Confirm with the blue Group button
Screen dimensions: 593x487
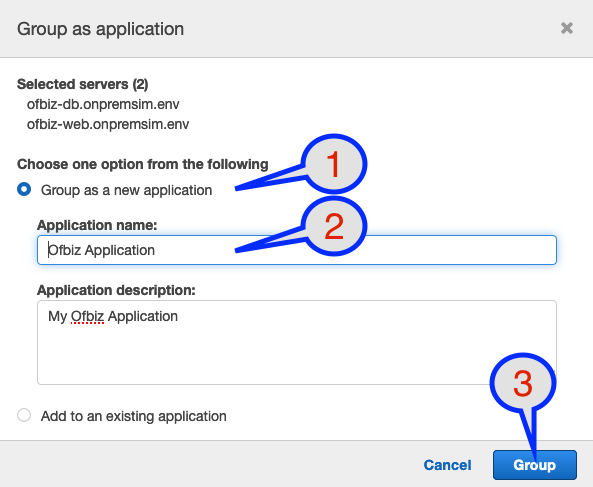pyautogui.click(x=535, y=465)
